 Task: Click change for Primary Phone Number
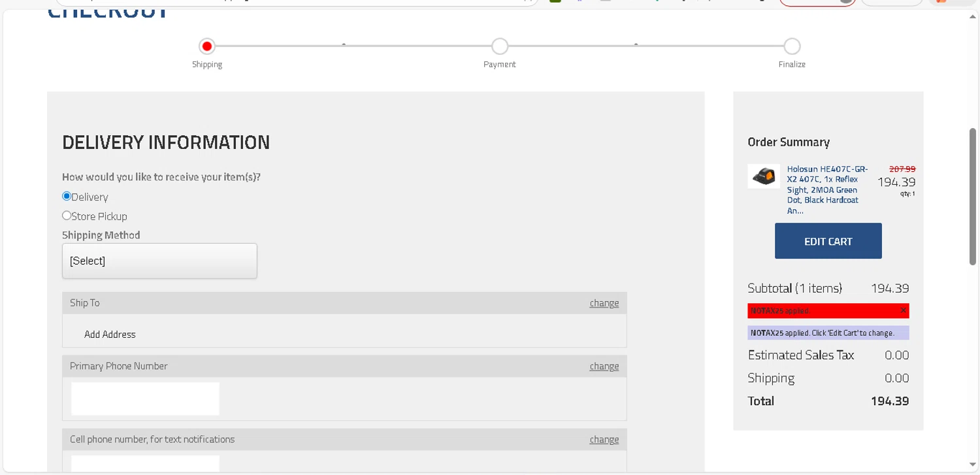coord(604,367)
